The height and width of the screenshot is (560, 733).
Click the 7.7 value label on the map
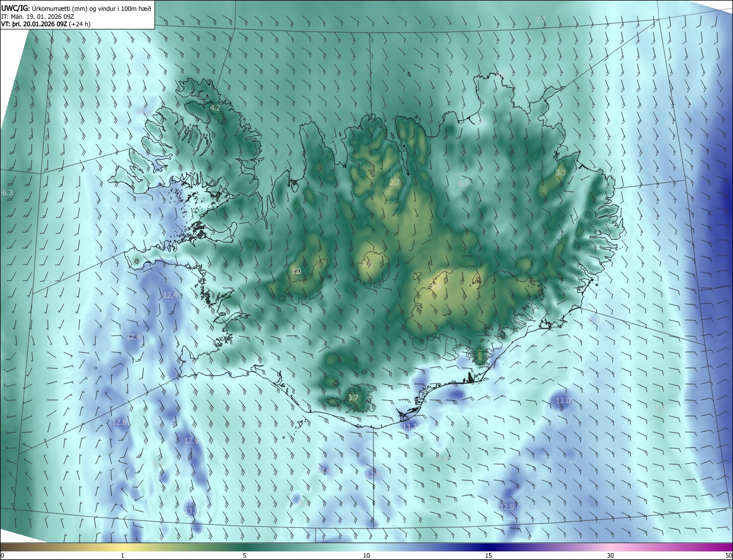[x=541, y=20]
